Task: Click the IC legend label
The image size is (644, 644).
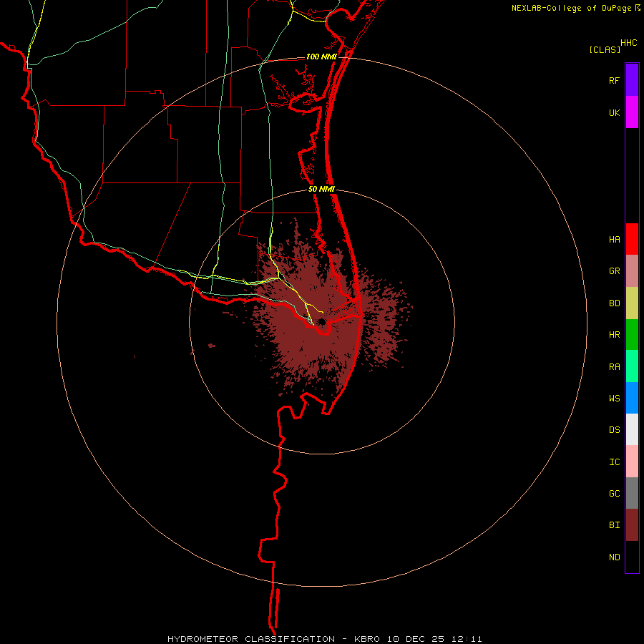Action: click(614, 462)
